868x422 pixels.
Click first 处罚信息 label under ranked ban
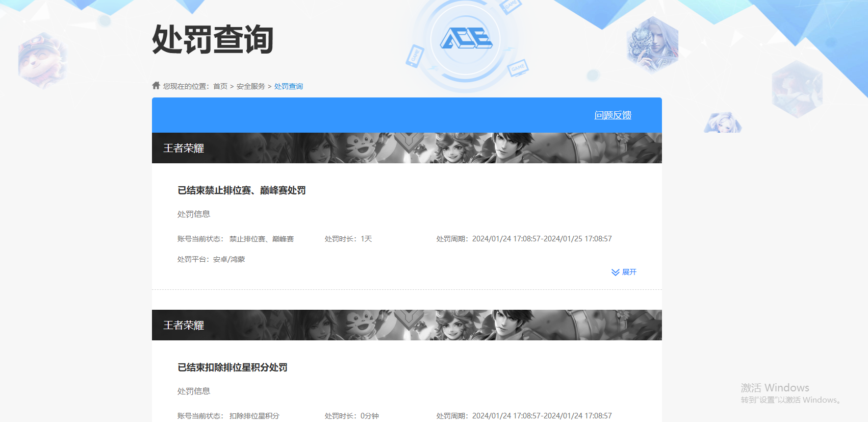coord(194,214)
